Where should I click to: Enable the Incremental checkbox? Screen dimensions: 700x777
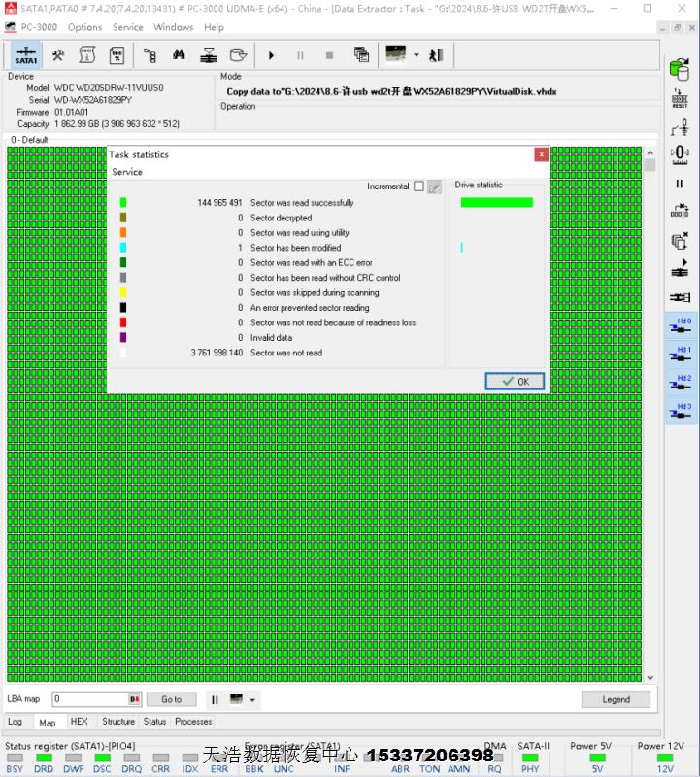pos(418,186)
